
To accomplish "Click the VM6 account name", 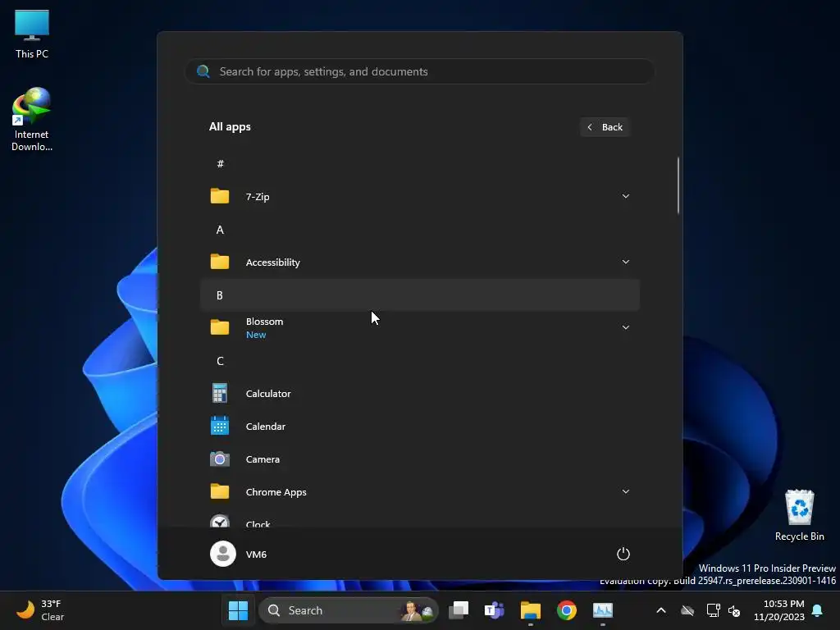I will tap(256, 554).
